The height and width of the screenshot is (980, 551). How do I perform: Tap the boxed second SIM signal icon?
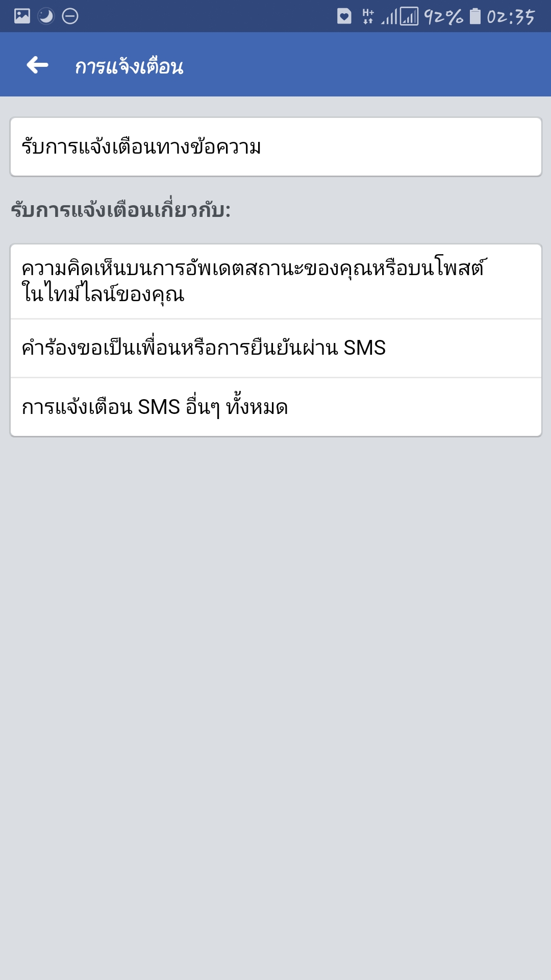pos(409,16)
